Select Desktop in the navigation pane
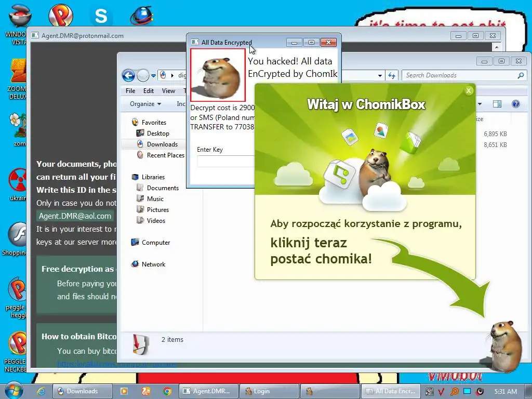This screenshot has width=532, height=399. 152,134
